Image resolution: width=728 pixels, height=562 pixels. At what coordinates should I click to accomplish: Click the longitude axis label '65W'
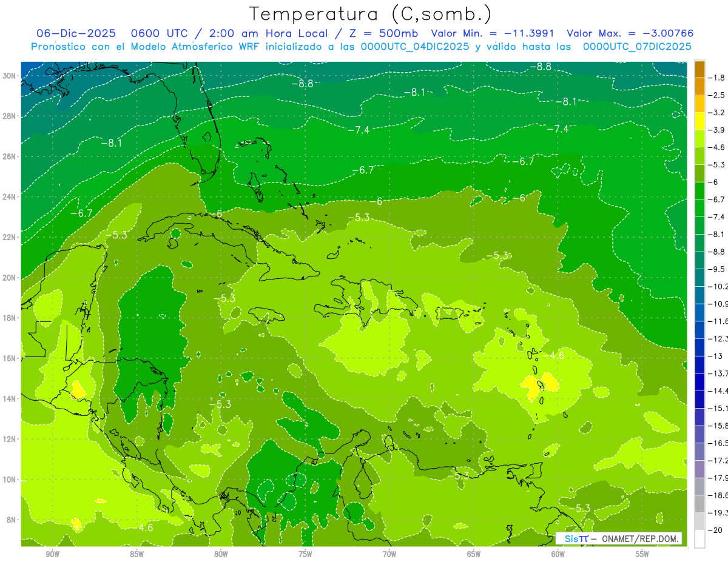click(474, 554)
